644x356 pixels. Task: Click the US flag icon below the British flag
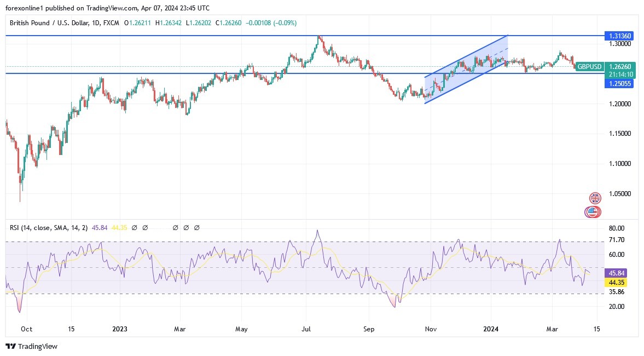593,211
